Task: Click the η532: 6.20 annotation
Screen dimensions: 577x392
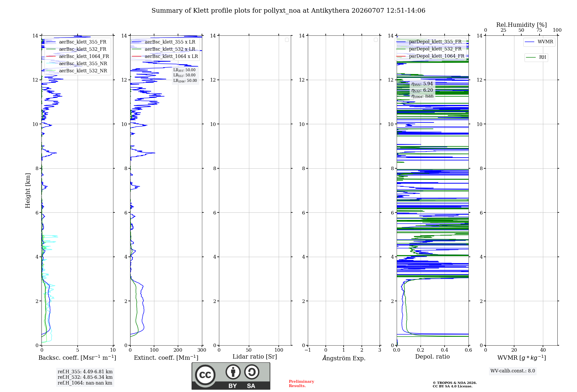Action: pyautogui.click(x=422, y=90)
